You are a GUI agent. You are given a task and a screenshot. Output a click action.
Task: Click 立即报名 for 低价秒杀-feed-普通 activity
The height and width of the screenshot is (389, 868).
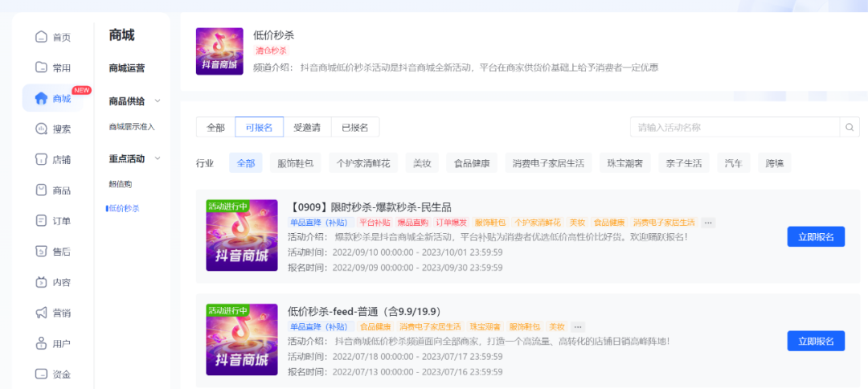click(x=816, y=341)
